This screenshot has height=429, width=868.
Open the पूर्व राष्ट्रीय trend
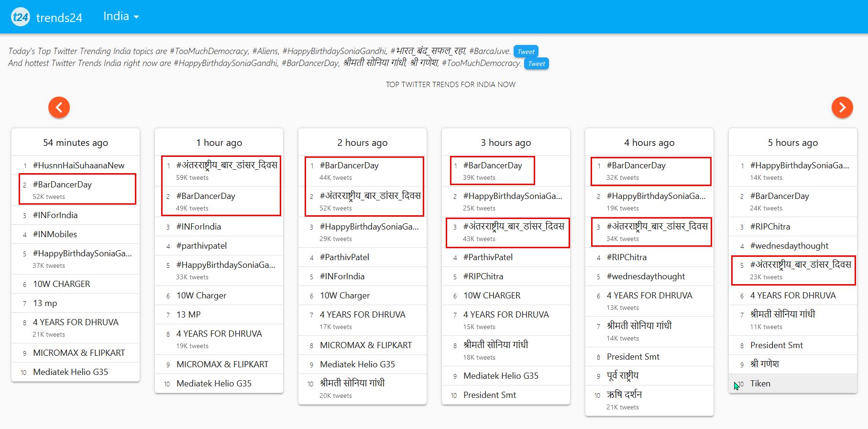623,375
